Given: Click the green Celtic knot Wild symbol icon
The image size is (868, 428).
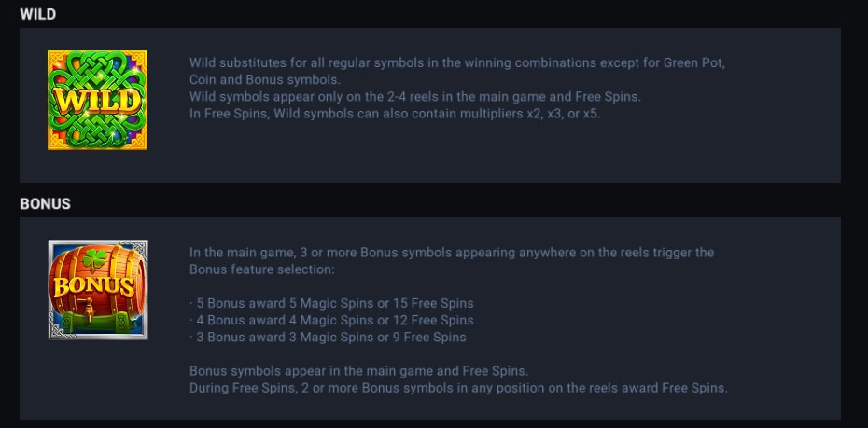Looking at the screenshot, I should tap(97, 100).
